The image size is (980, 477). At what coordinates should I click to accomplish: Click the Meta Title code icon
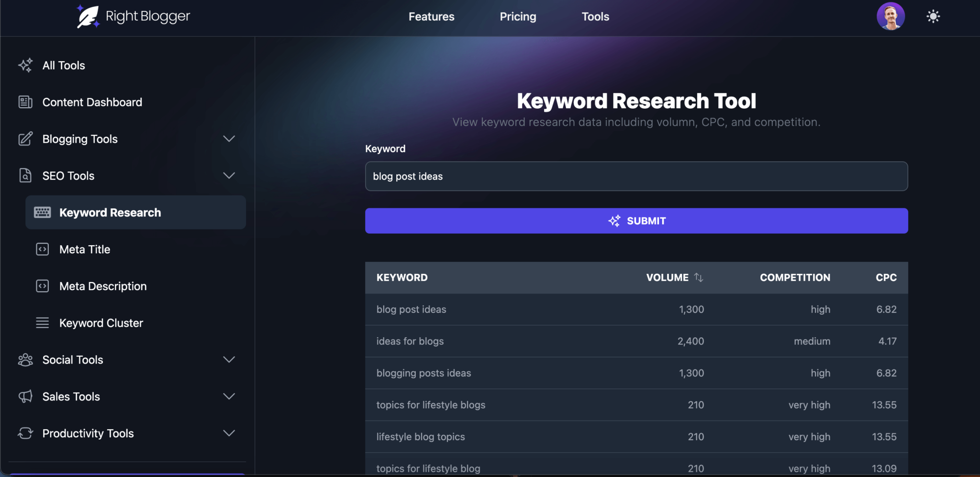tap(43, 249)
